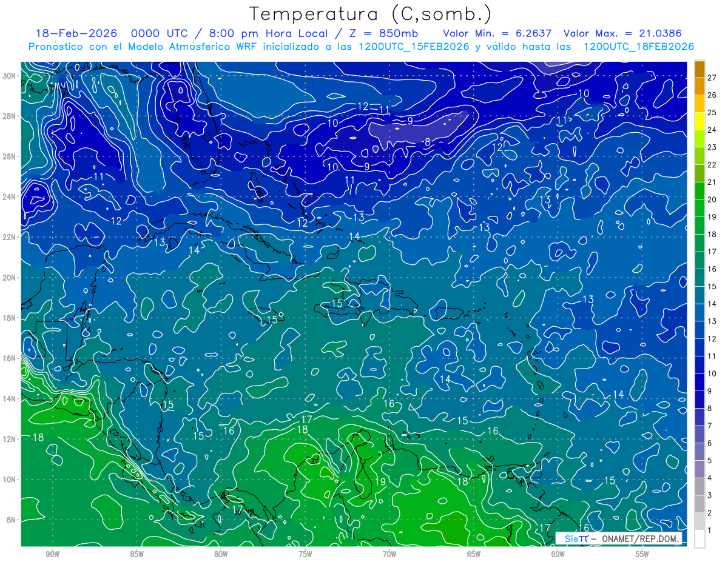Click the "85W" longitude axis label
728x562 pixels.
[136, 554]
